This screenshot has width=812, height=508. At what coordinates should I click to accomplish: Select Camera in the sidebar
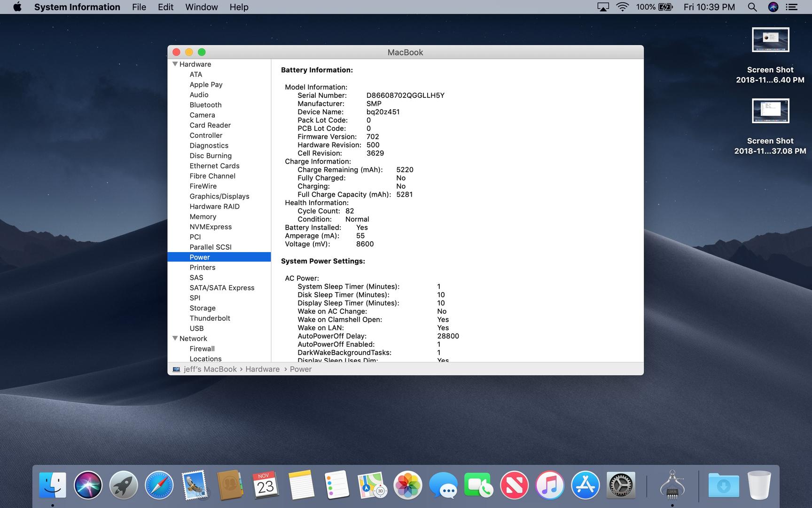click(x=202, y=115)
